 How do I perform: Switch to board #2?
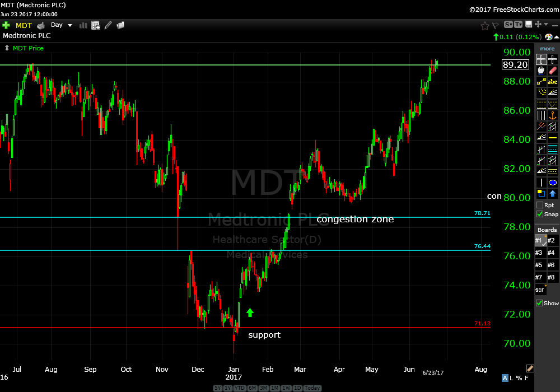[552, 240]
